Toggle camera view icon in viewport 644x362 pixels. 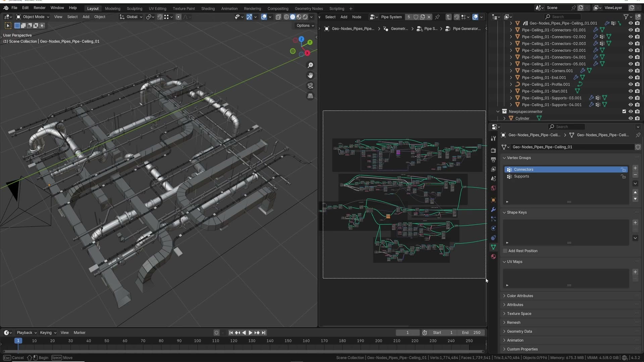point(310,86)
